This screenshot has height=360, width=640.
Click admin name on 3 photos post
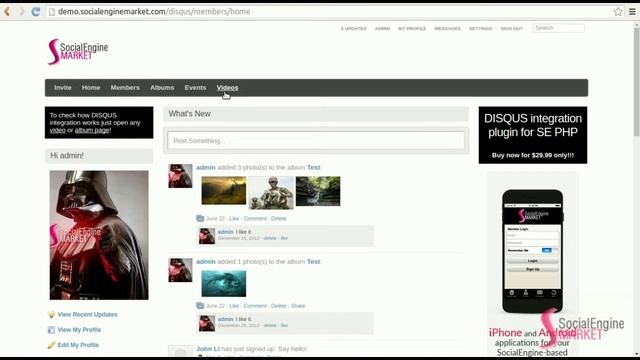click(x=206, y=167)
